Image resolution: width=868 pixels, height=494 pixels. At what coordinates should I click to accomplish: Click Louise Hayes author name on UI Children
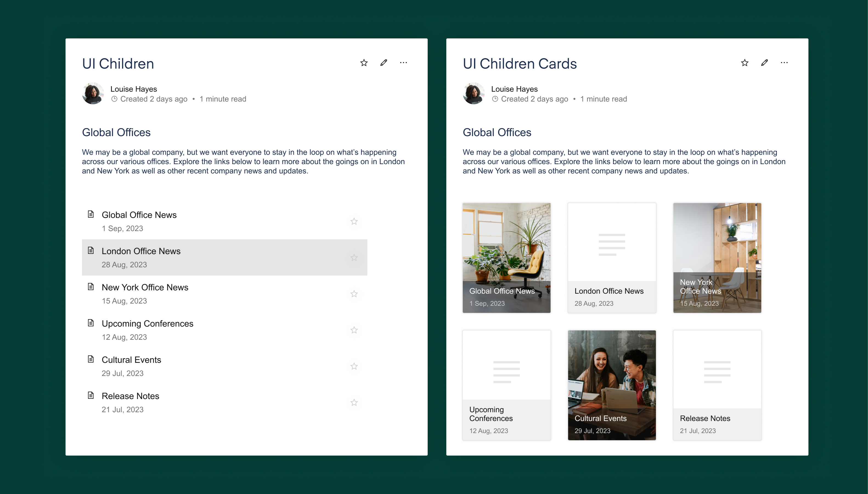tap(134, 89)
